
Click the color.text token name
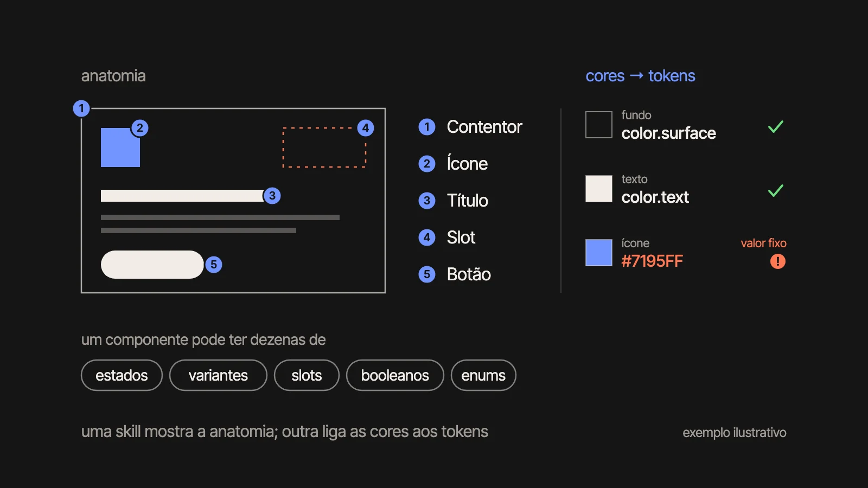(x=655, y=197)
